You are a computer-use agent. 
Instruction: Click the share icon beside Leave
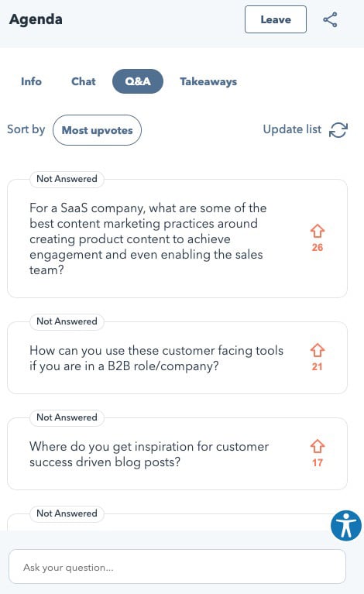[x=330, y=19]
